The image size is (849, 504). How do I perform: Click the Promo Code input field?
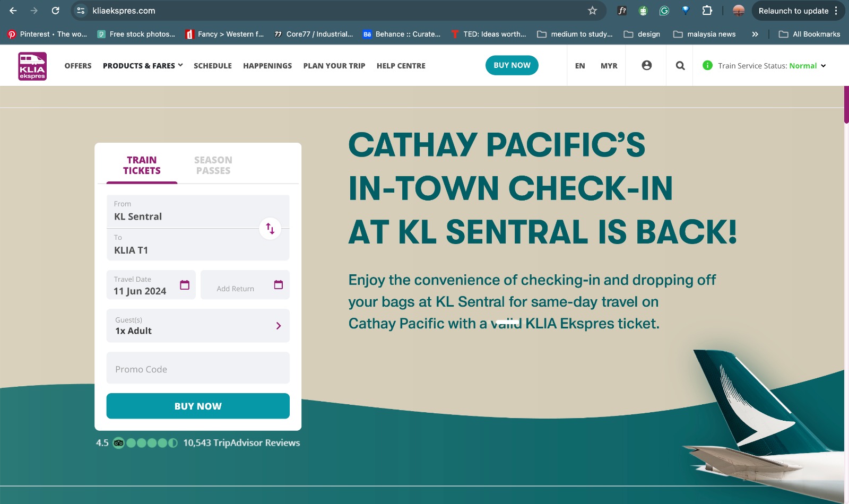tap(198, 368)
